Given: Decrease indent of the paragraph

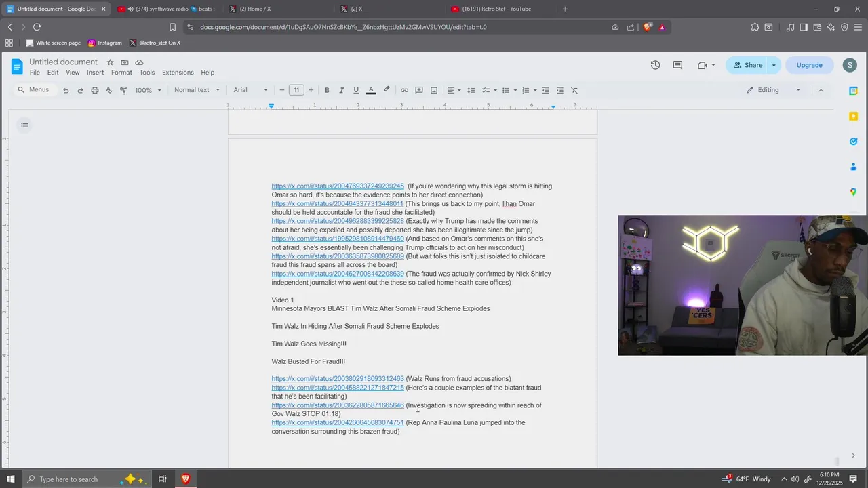Looking at the screenshot, I should pyautogui.click(x=545, y=90).
